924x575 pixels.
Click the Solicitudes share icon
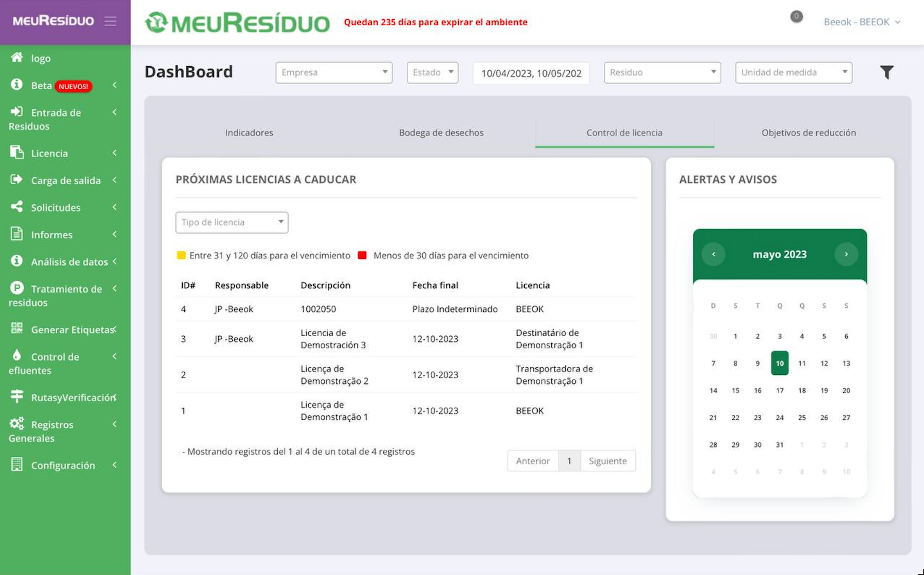click(17, 206)
